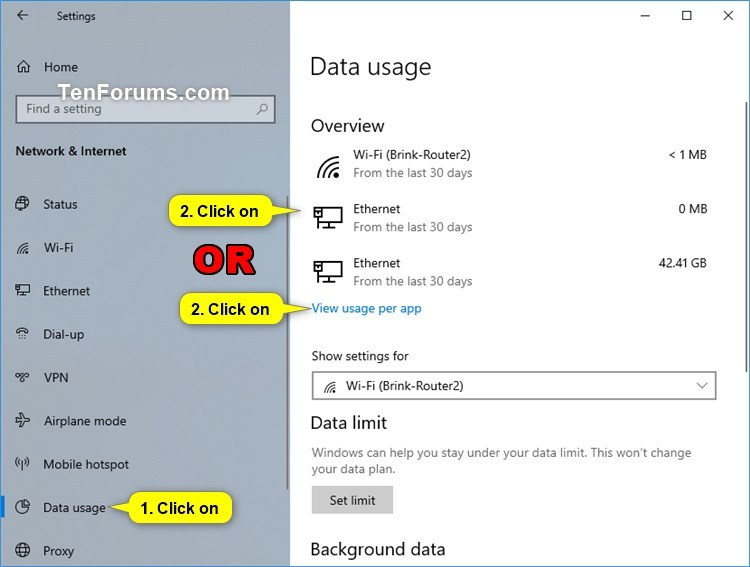Click the Dial-up phone icon

22,334
